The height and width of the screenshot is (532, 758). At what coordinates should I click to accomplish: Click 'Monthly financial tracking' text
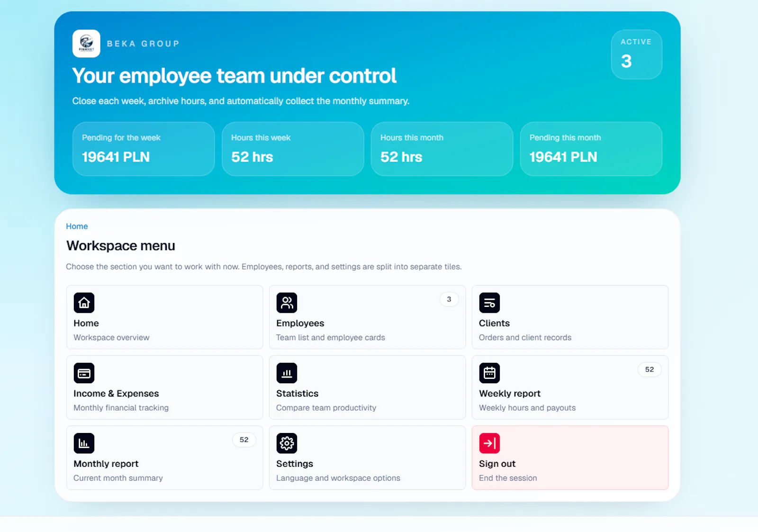pyautogui.click(x=121, y=408)
